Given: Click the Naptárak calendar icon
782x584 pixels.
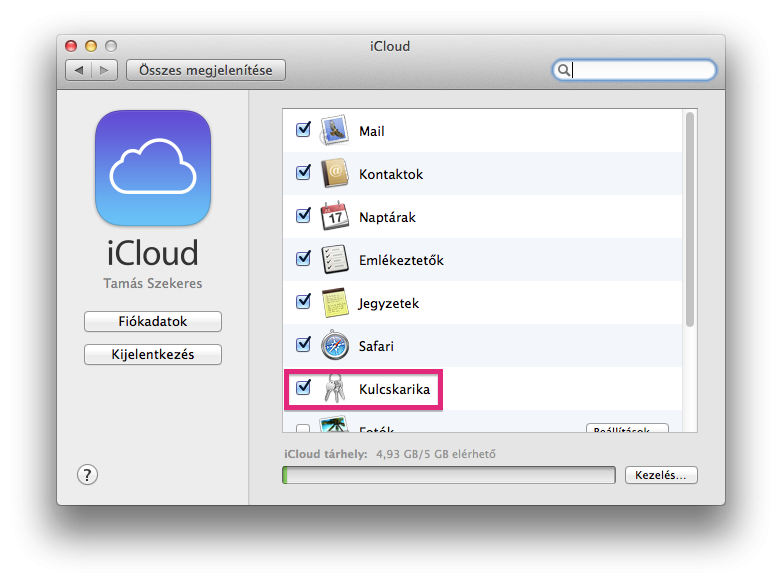Looking at the screenshot, I should click(x=334, y=216).
